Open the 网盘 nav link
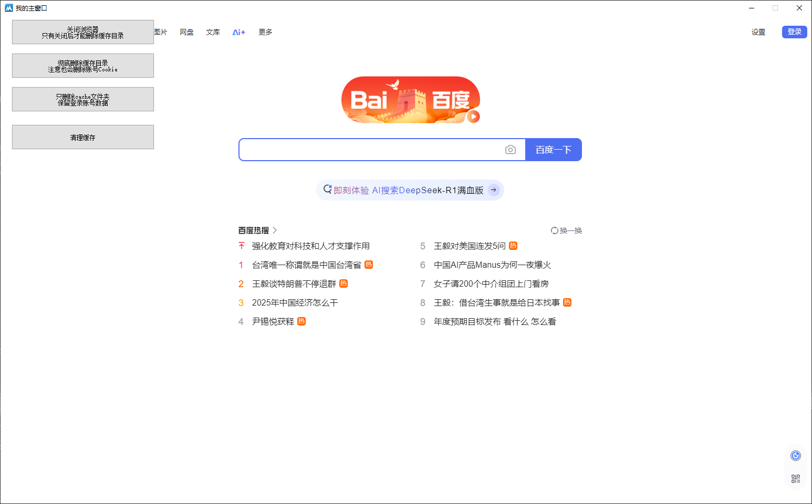The width and height of the screenshot is (812, 504). (x=186, y=32)
